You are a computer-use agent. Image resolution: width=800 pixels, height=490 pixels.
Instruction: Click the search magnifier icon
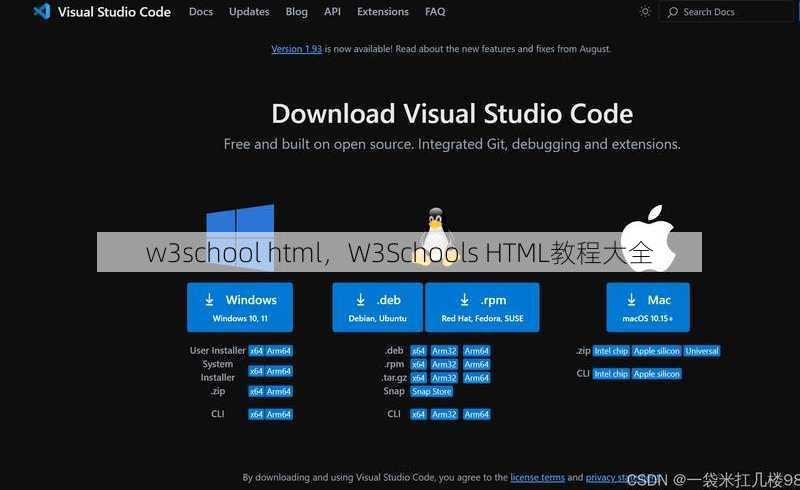pyautogui.click(x=673, y=12)
